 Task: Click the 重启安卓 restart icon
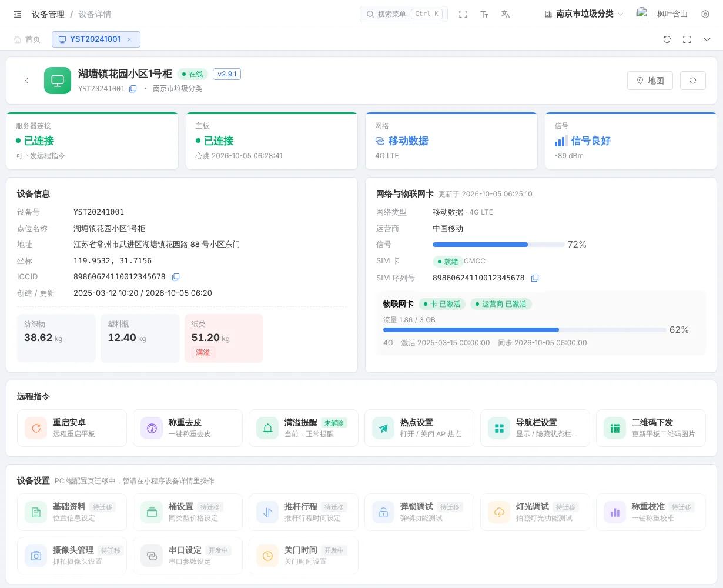coord(36,428)
